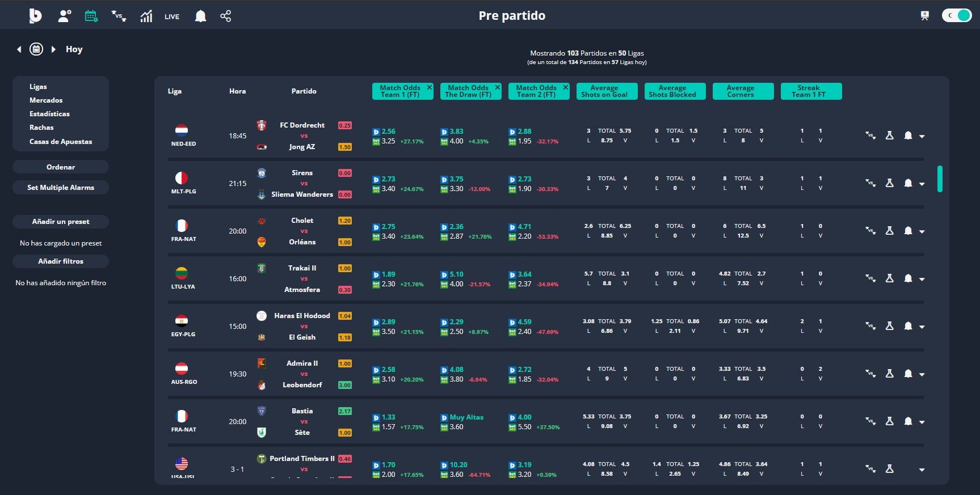Open the share icon in top bar
The width and height of the screenshot is (980, 495).
tap(225, 16)
